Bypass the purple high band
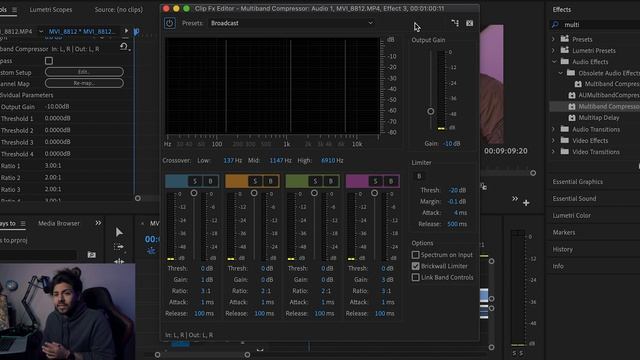Viewport: 640px width, 360px height. coord(391,181)
